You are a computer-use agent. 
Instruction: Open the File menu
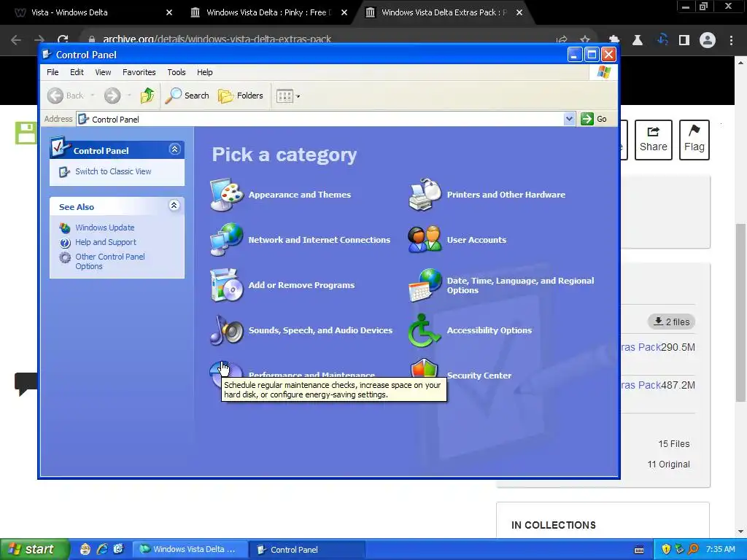tap(53, 72)
